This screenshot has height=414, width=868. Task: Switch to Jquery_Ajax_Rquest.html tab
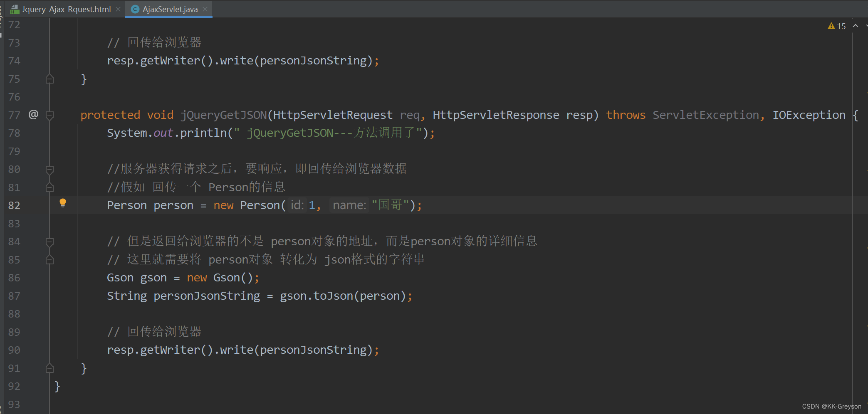tap(66, 9)
